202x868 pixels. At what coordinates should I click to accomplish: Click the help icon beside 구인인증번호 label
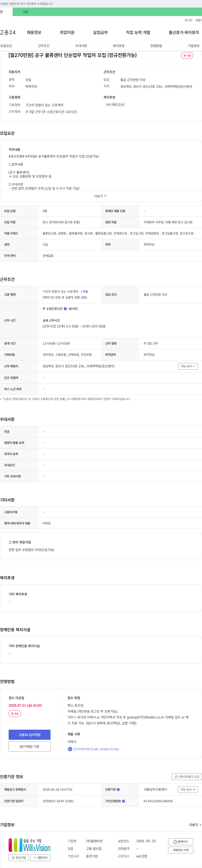click(123, 801)
